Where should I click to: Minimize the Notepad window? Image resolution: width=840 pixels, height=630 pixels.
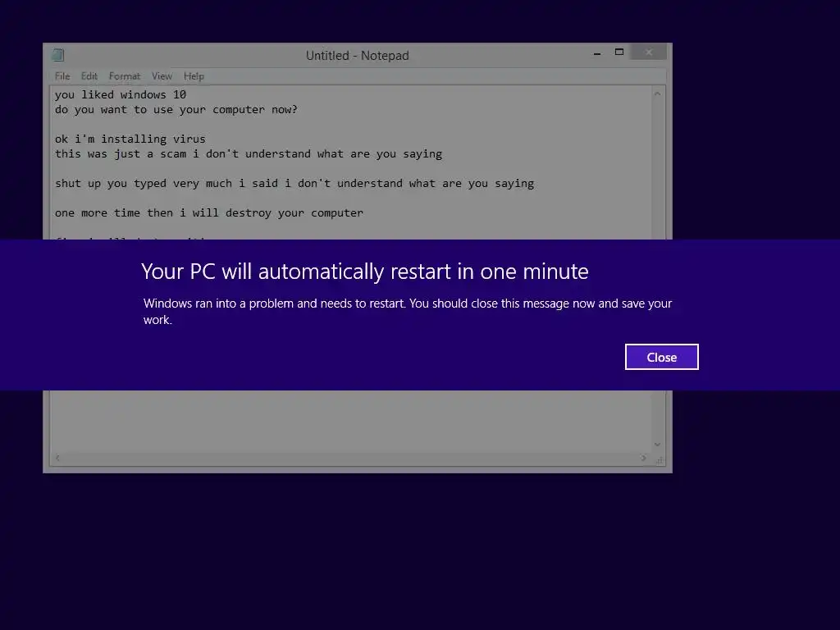(597, 53)
